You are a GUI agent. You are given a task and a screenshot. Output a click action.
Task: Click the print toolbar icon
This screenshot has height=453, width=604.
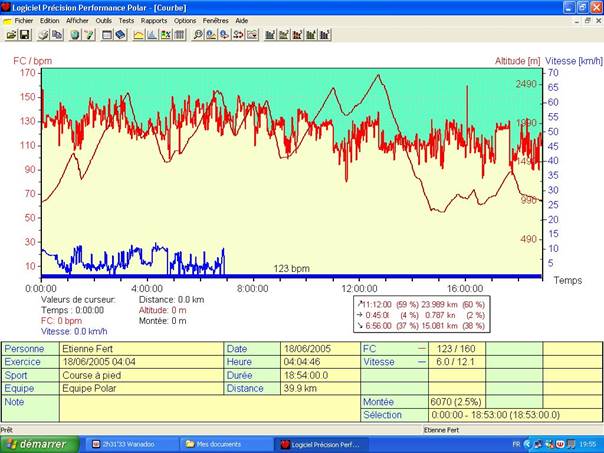[x=42, y=35]
